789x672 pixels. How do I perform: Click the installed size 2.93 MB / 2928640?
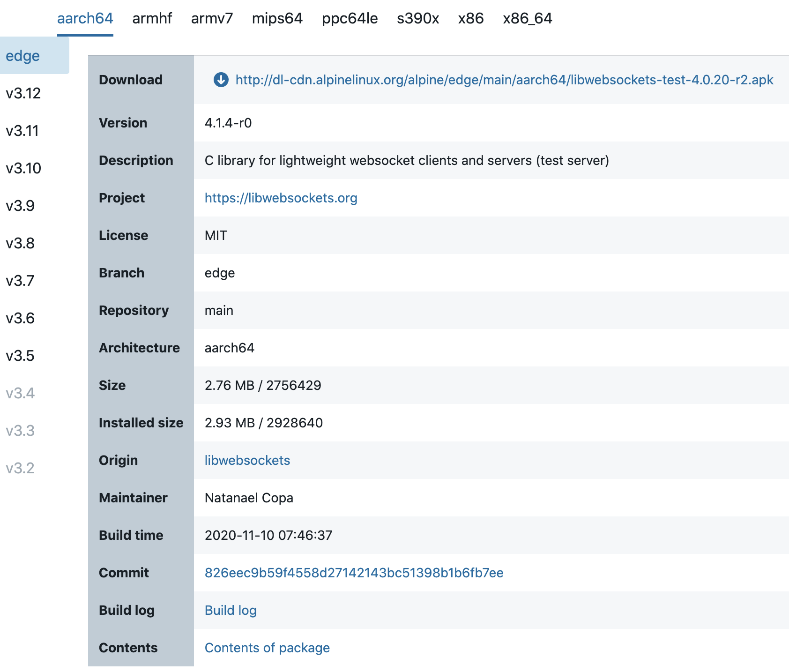click(264, 423)
